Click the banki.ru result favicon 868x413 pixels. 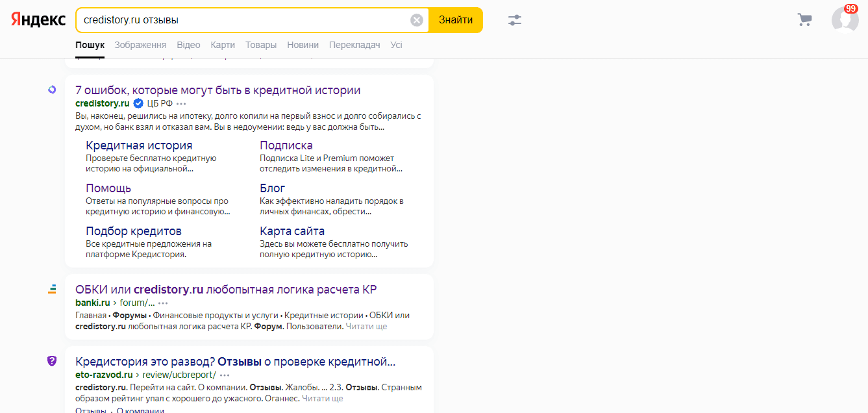(52, 289)
